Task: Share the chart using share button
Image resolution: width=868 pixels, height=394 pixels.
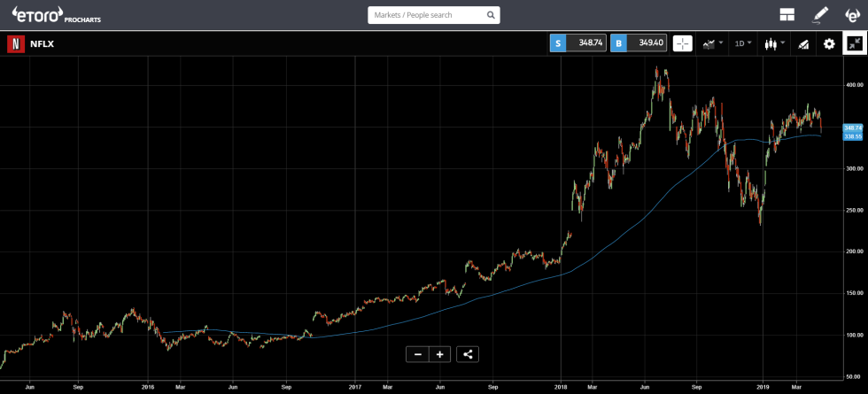Action: [469, 354]
